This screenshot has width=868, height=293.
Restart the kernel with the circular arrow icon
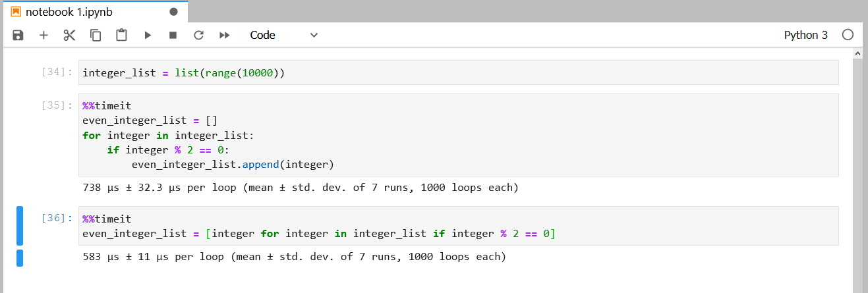[x=198, y=35]
